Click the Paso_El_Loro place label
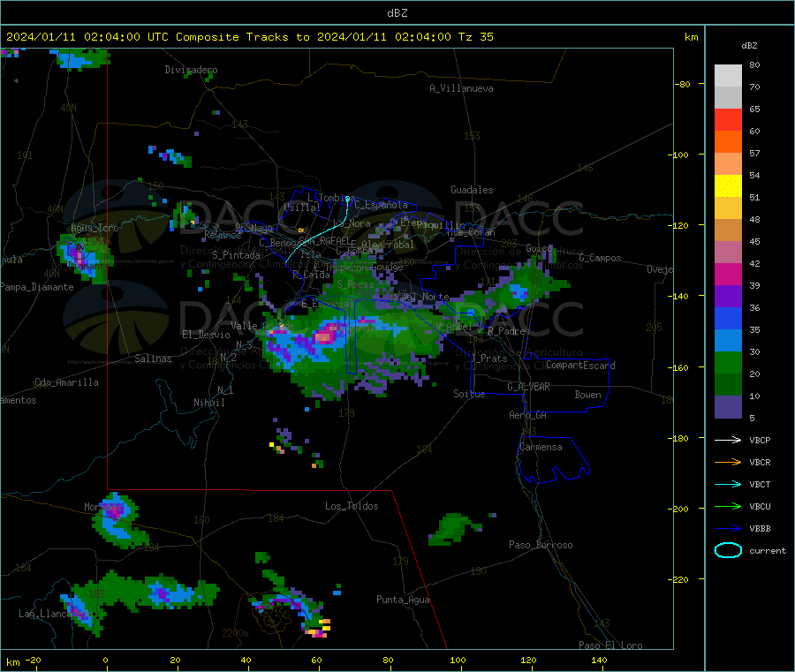795x672 pixels. 610,646
